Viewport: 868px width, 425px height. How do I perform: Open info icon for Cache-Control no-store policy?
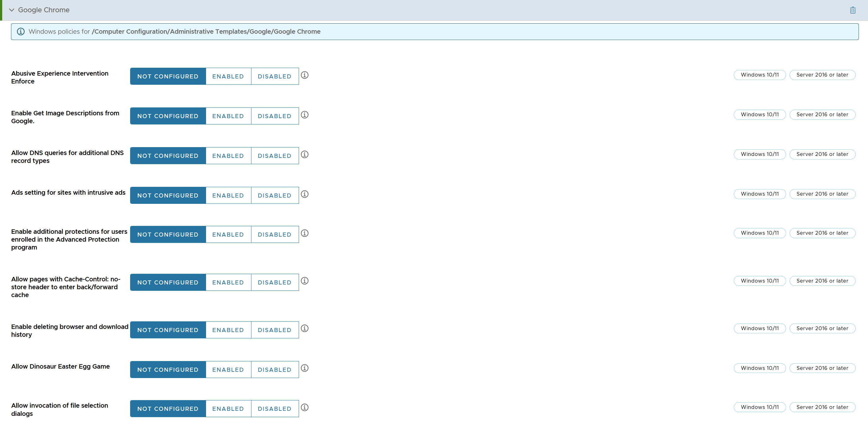(x=305, y=281)
